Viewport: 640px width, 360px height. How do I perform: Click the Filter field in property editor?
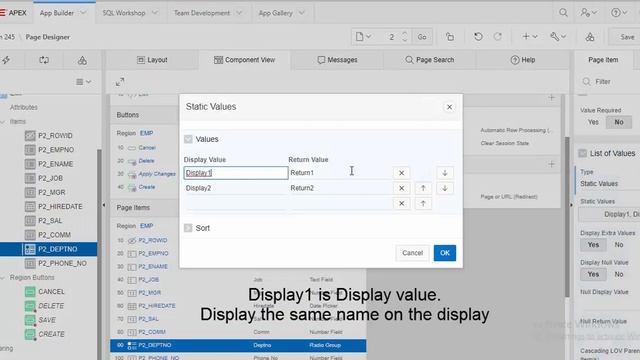point(610,82)
